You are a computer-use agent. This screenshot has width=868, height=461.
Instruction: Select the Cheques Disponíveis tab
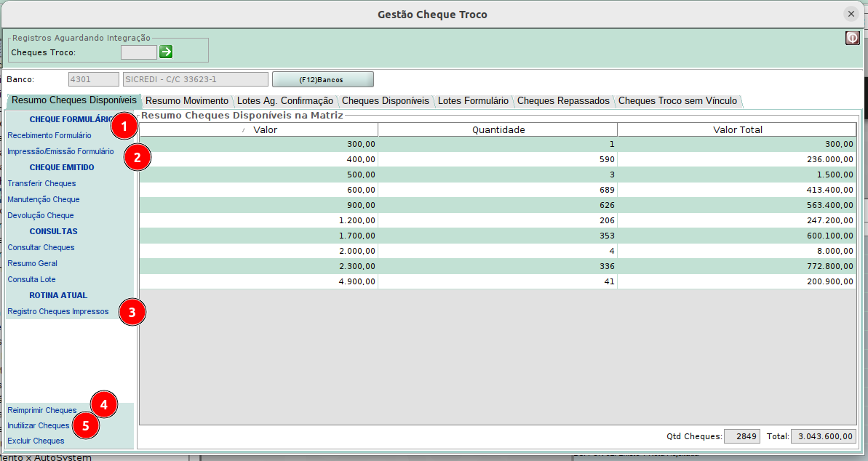pos(385,101)
